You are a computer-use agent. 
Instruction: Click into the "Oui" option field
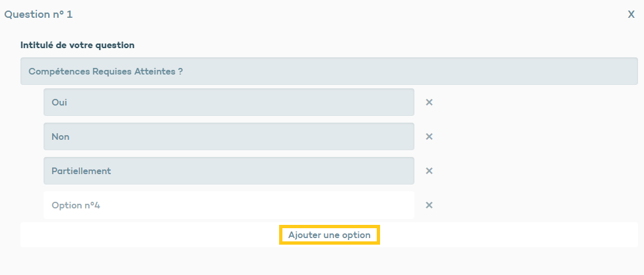(x=228, y=102)
